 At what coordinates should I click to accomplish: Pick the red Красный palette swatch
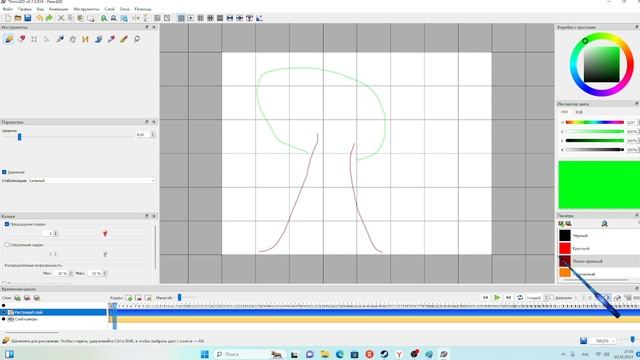click(x=564, y=248)
